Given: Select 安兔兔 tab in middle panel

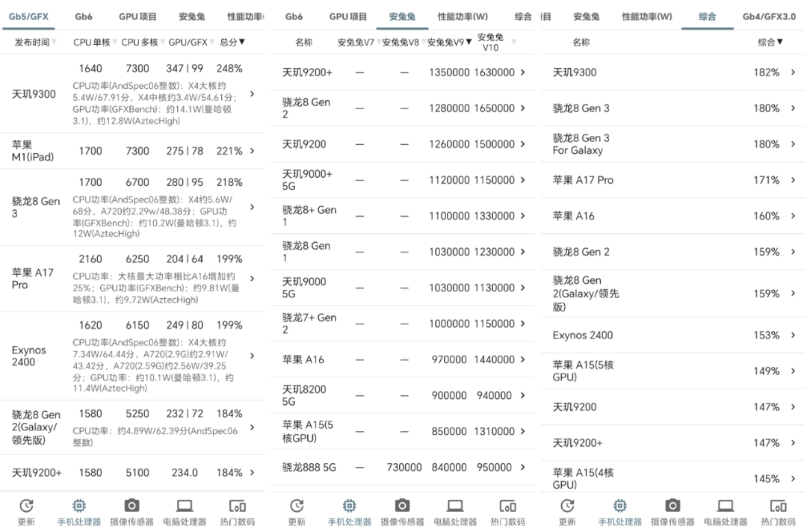Looking at the screenshot, I should coord(402,16).
